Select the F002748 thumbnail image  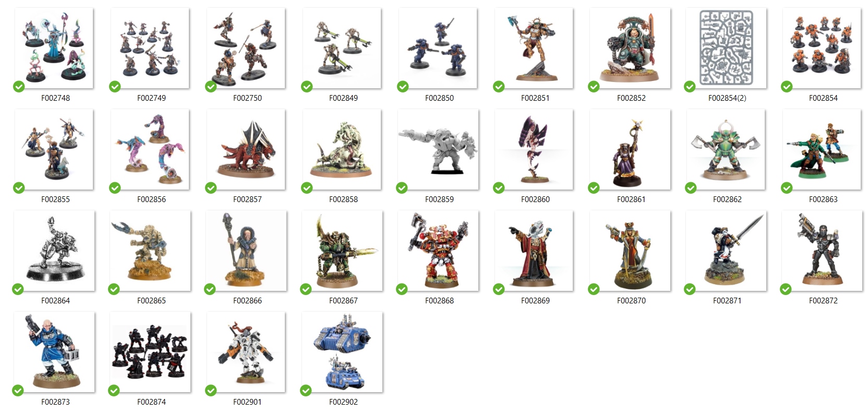[54, 48]
